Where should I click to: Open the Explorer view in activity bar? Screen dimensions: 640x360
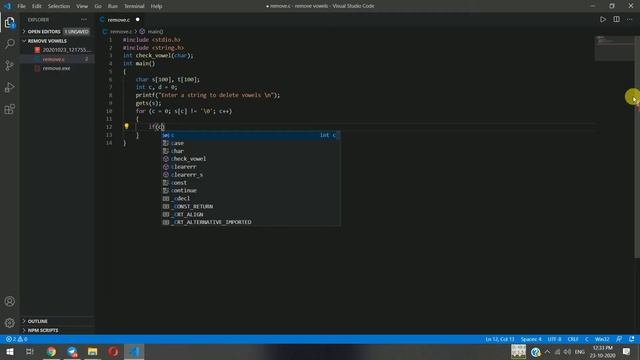10,22
